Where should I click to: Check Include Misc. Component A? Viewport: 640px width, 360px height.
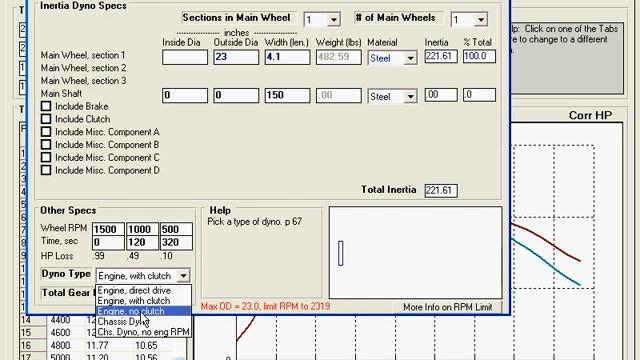46,132
